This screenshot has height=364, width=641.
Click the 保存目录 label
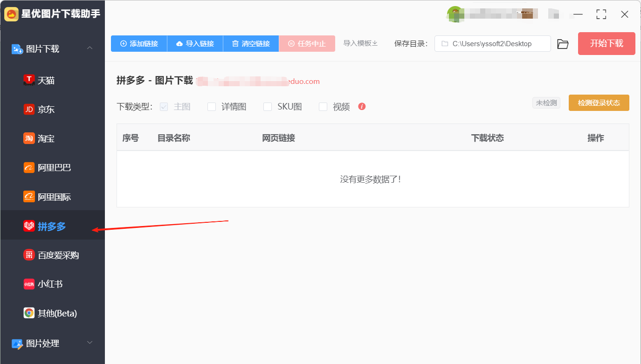pyautogui.click(x=411, y=43)
